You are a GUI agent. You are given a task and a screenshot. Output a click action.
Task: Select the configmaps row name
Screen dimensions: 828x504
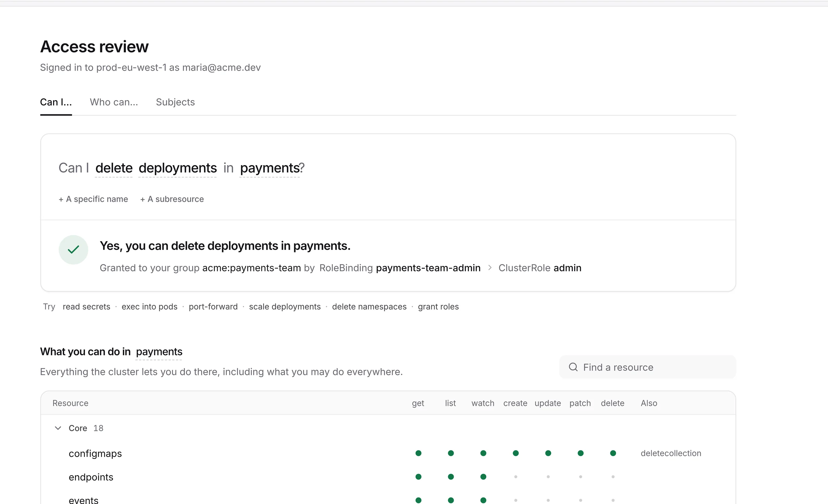coord(95,453)
